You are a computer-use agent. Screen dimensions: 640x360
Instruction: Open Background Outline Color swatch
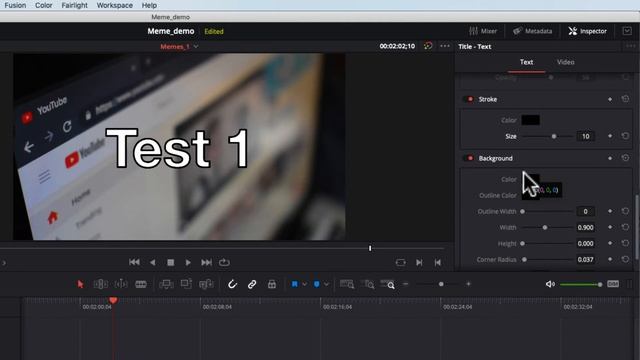coord(530,195)
